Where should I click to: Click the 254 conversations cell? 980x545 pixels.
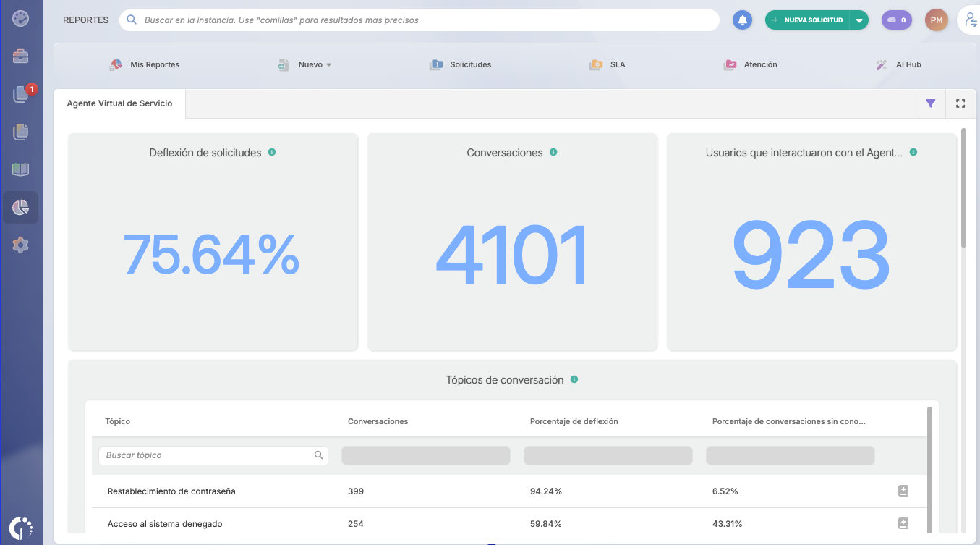coord(356,523)
